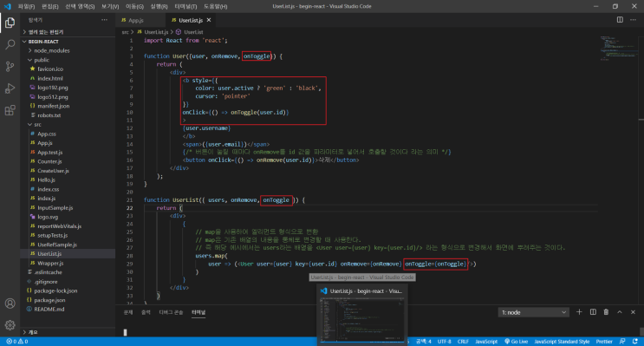Viewport: 644px width, 346px height.
Task: Open the Explorer view in activity bar
Action: tap(10, 23)
